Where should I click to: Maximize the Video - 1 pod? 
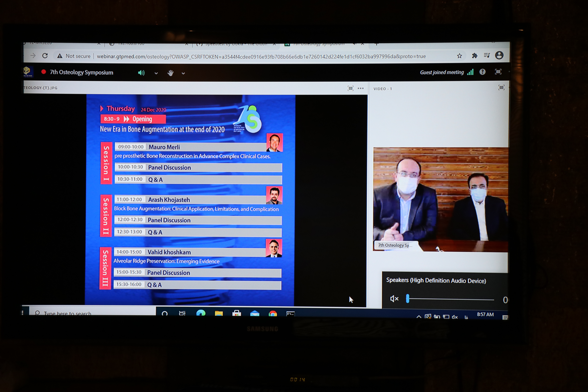click(501, 88)
